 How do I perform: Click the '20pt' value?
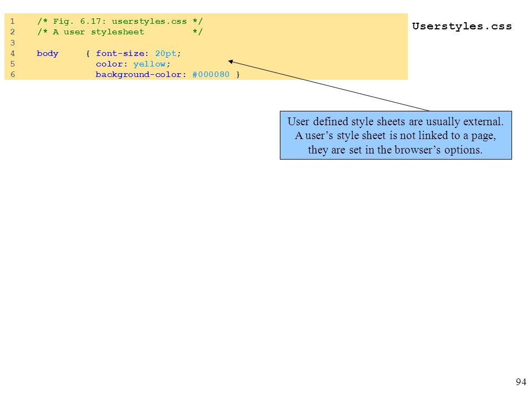click(166, 54)
